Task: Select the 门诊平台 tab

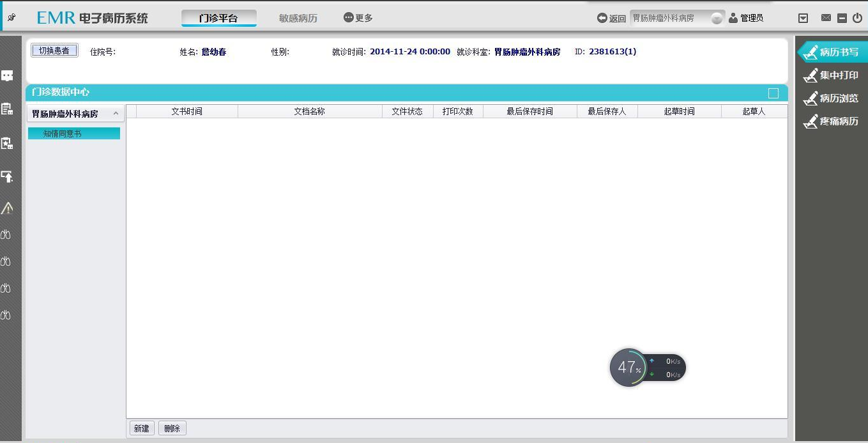Action: [218, 18]
